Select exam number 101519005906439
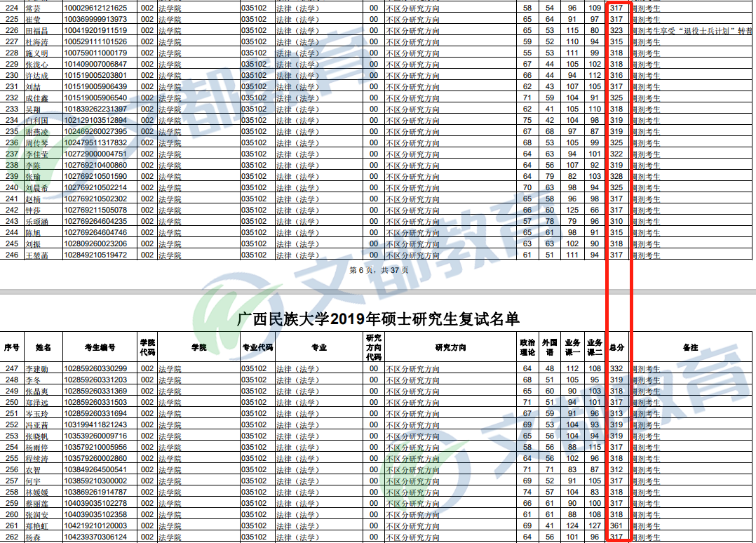The height and width of the screenshot is (543, 756). tap(95, 87)
